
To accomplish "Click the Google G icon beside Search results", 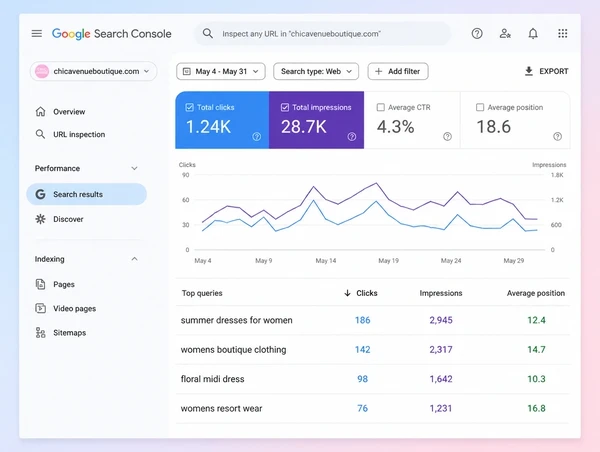I will click(x=41, y=194).
